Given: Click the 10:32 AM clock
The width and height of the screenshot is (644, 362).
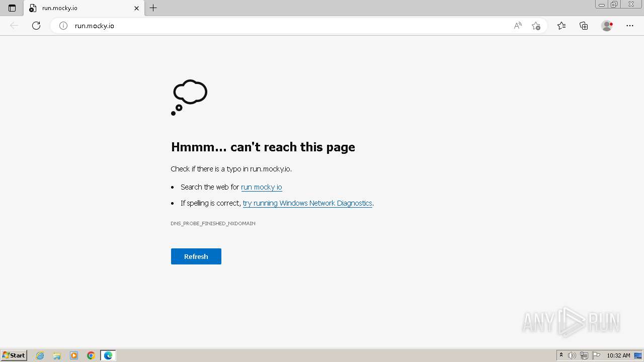Looking at the screenshot, I should click(618, 355).
